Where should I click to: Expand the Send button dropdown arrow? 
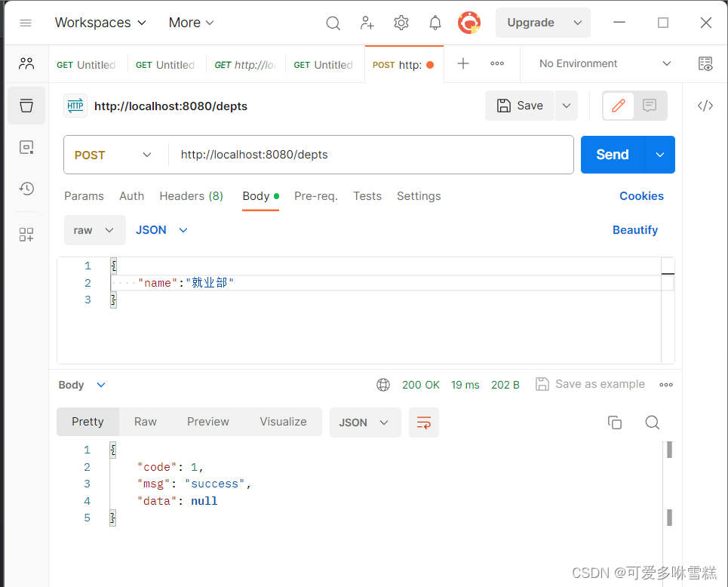pos(659,154)
